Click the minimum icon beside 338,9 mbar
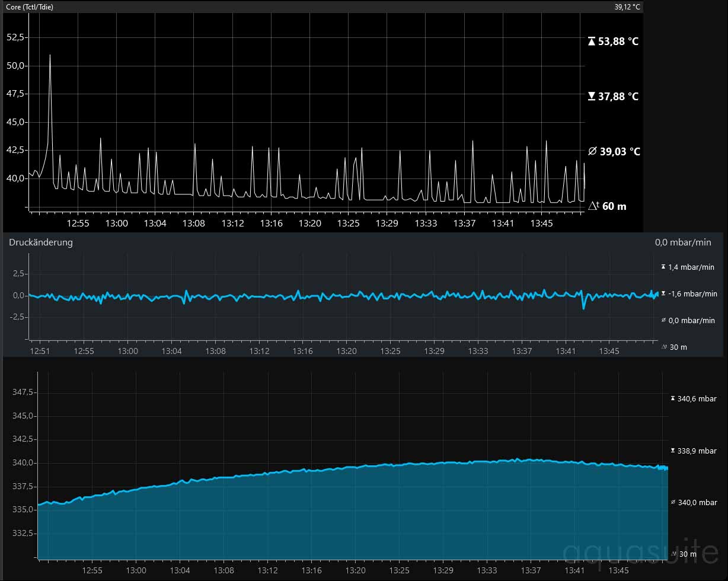Image resolution: width=728 pixels, height=581 pixels. coord(672,451)
